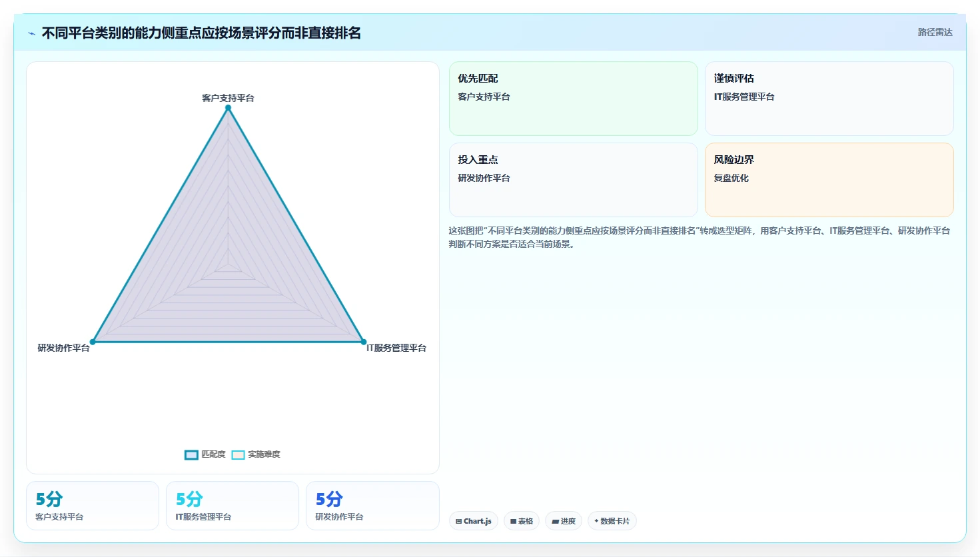Open the 风险边界 card
The width and height of the screenshot is (980, 557).
click(x=829, y=180)
